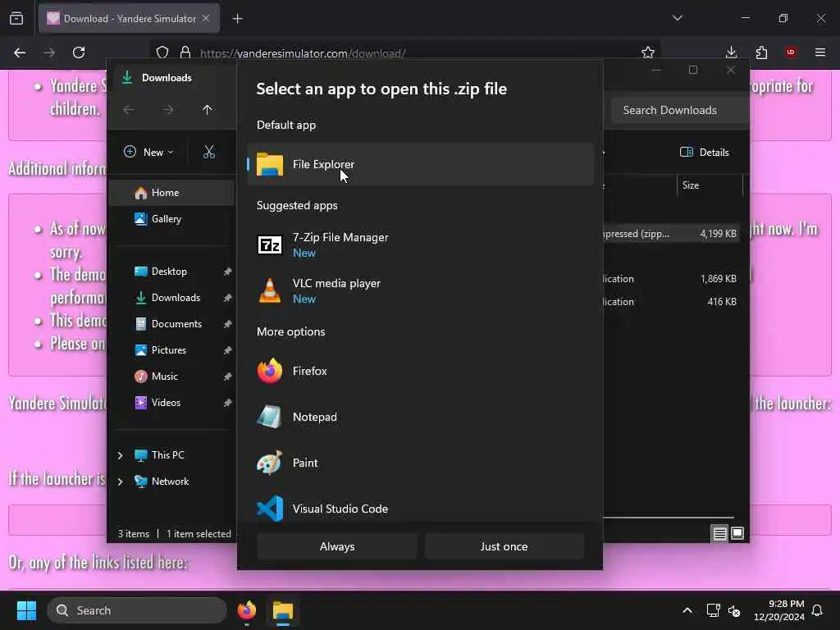Open list all tabs dropdown
The height and width of the screenshot is (630, 840).
678,18
